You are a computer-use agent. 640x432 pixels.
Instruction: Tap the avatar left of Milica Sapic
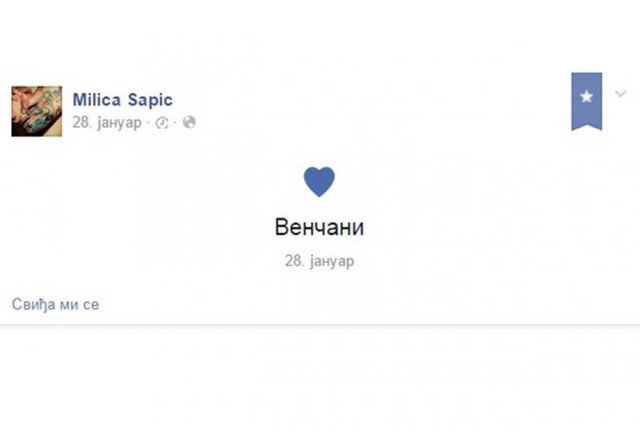37,109
